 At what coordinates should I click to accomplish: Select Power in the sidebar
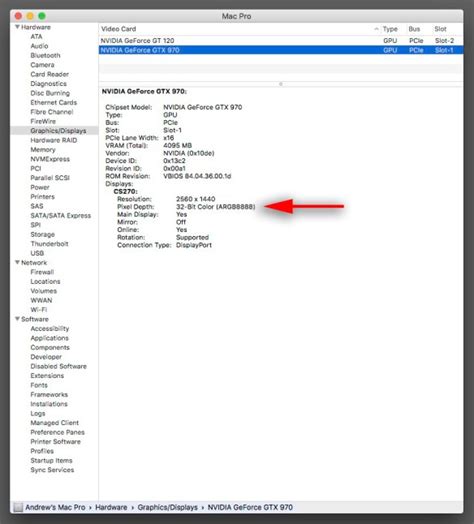tap(40, 187)
